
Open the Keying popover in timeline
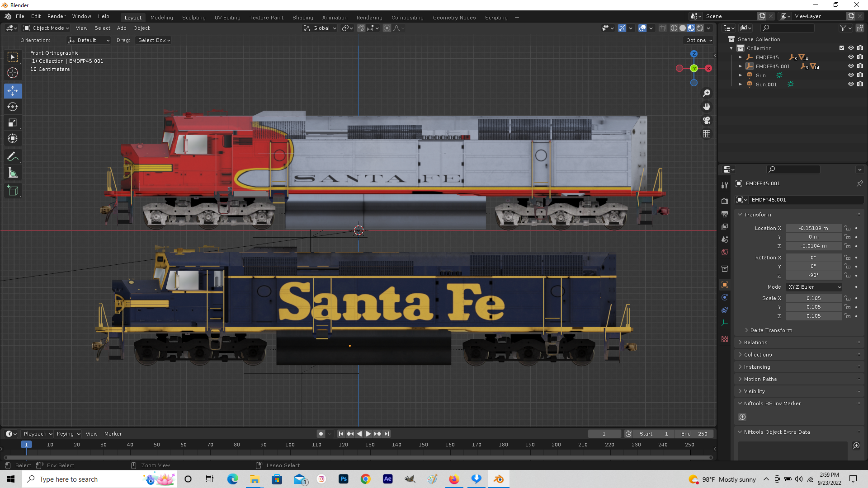pos(68,434)
